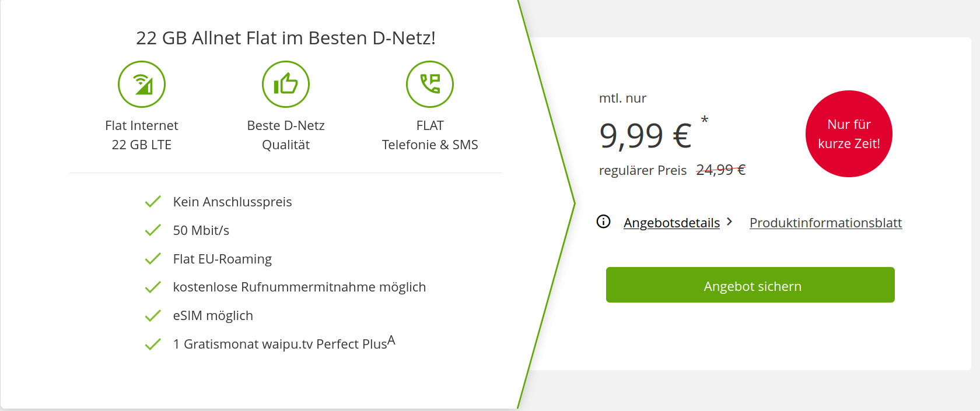Open the Angebotsdetails link

point(671,223)
